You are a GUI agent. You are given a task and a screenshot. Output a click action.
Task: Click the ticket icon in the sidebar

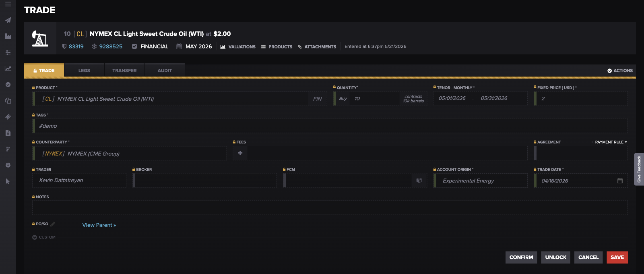click(x=8, y=117)
